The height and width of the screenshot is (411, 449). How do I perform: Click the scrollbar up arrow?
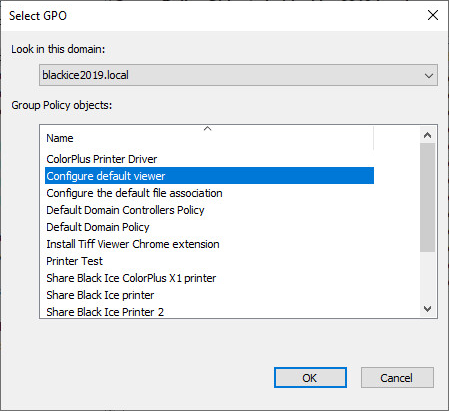click(x=427, y=135)
